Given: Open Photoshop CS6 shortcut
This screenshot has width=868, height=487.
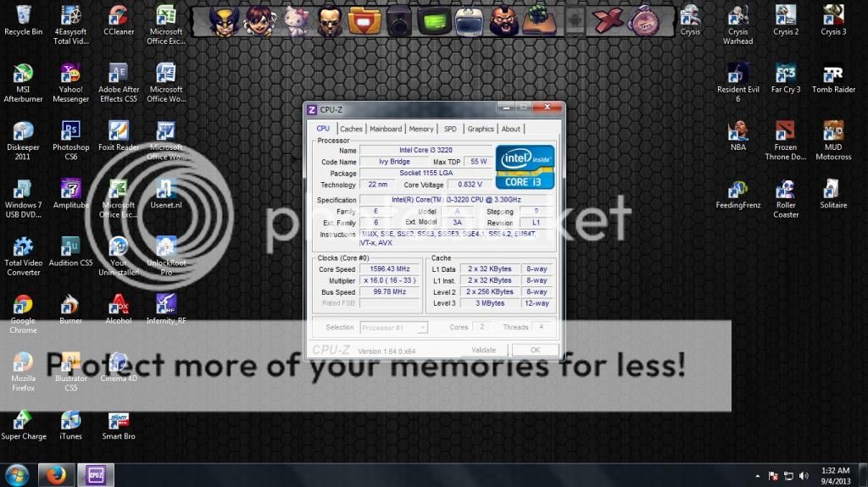Looking at the screenshot, I should click(71, 141).
